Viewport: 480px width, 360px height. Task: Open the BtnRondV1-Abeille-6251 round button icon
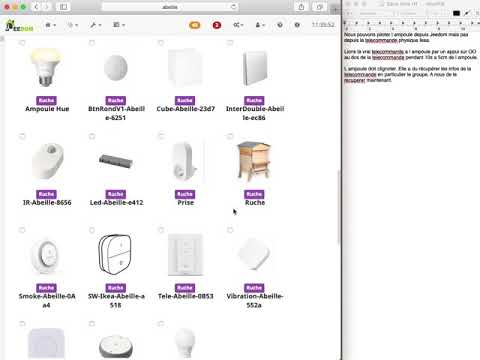point(116,68)
